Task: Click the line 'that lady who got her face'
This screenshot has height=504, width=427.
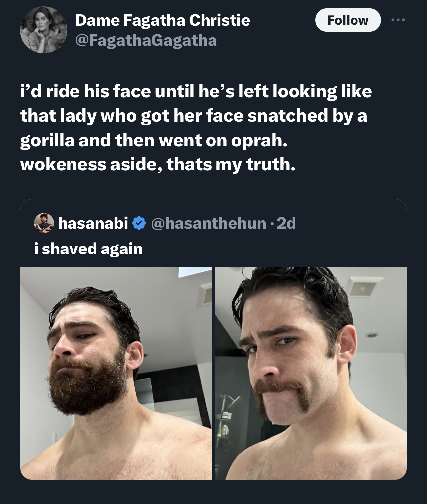Action: [194, 116]
